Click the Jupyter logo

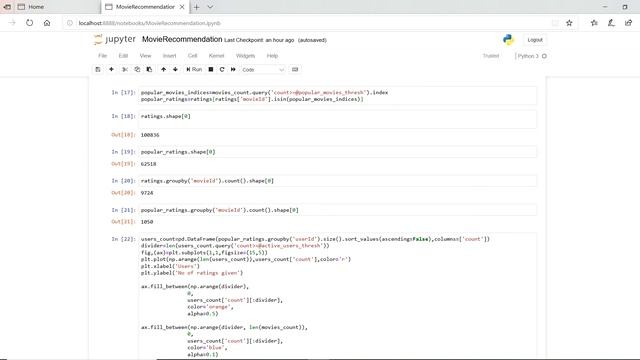click(x=115, y=40)
